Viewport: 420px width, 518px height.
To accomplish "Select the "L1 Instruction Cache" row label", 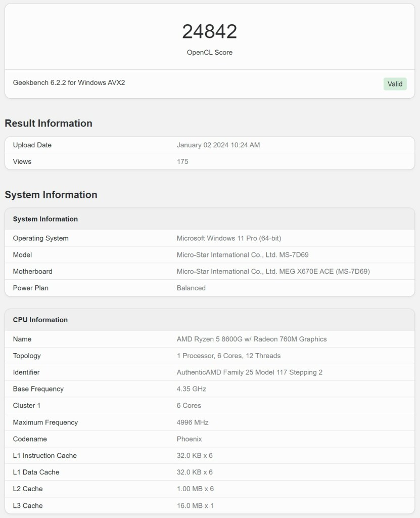I will [45, 456].
